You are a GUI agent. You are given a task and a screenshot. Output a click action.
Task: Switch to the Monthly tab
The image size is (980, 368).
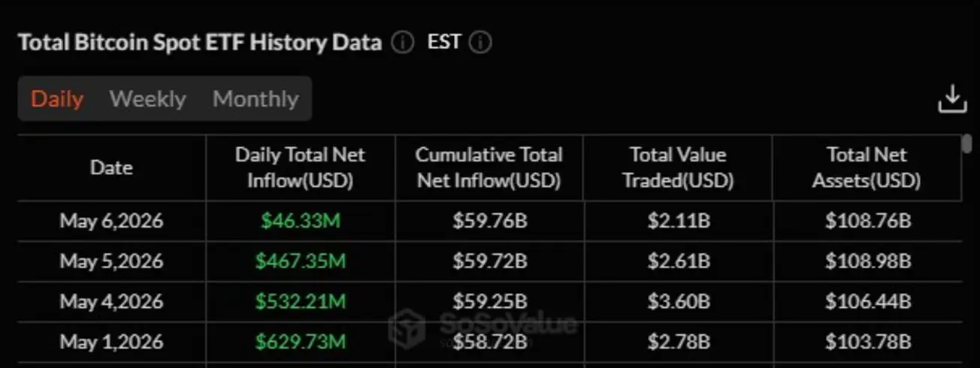[x=256, y=99]
